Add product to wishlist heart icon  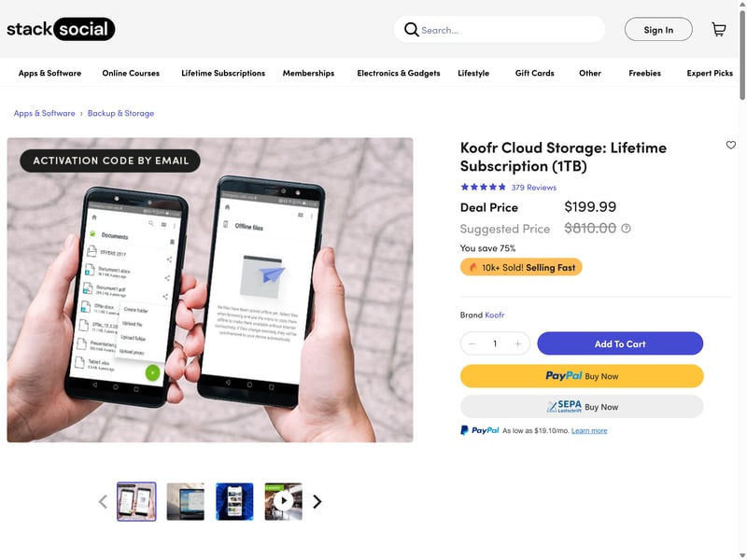(x=731, y=145)
